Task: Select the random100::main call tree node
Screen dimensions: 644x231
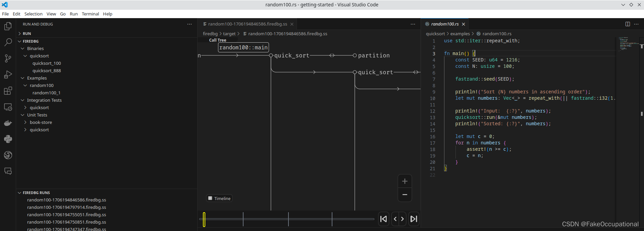Action: tap(244, 47)
